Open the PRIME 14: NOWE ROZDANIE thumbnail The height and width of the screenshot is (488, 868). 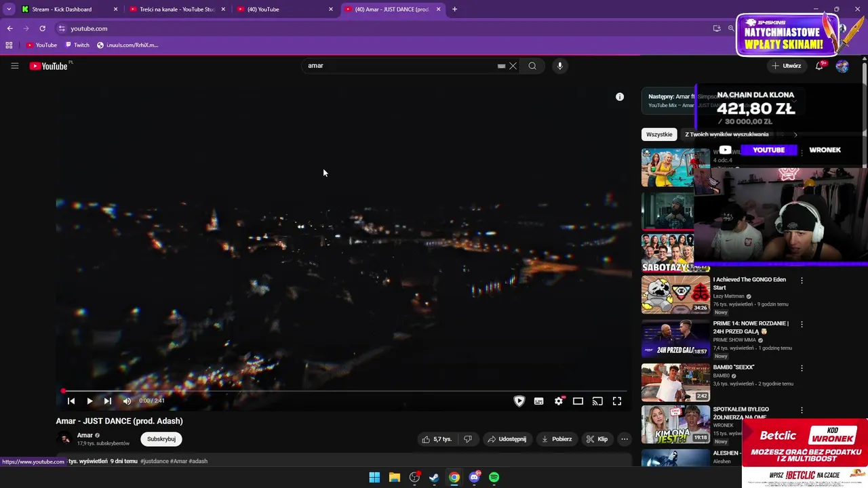pyautogui.click(x=675, y=338)
